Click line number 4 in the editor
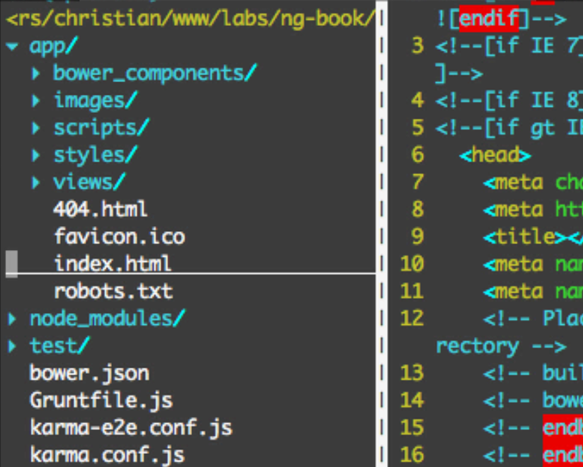Viewport: 583px width, 467px height. 418,101
